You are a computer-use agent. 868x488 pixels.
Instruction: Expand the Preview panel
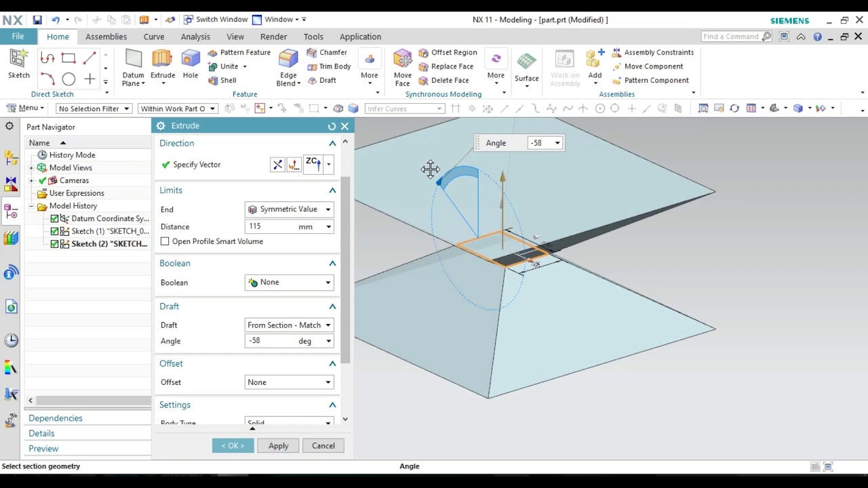pyautogui.click(x=43, y=449)
